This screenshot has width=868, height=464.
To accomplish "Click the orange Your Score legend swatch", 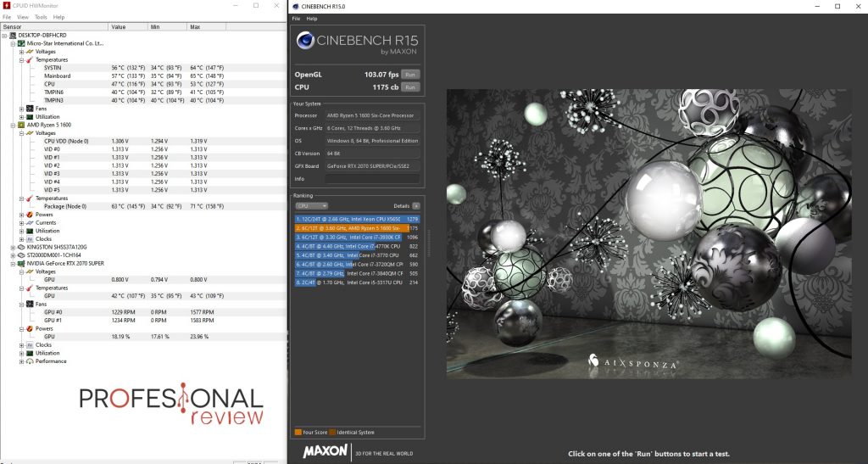I will click(298, 433).
